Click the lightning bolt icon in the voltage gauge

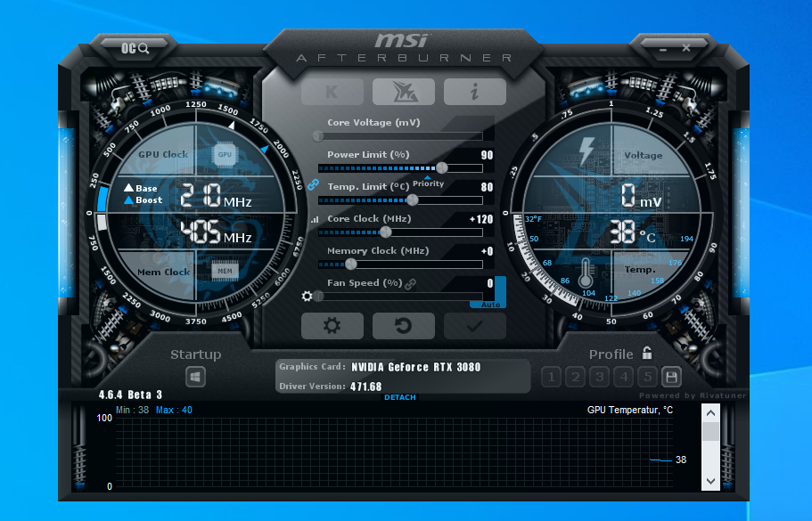coord(586,151)
